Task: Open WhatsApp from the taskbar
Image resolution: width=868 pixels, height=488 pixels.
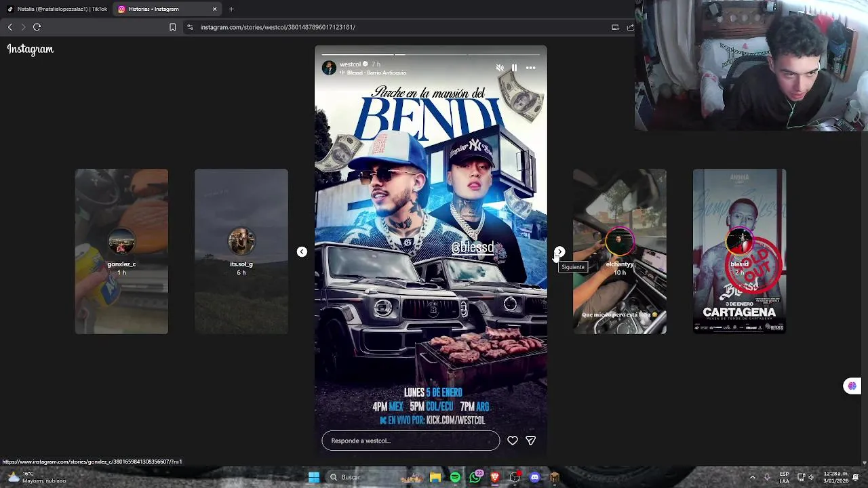Action: tap(475, 477)
